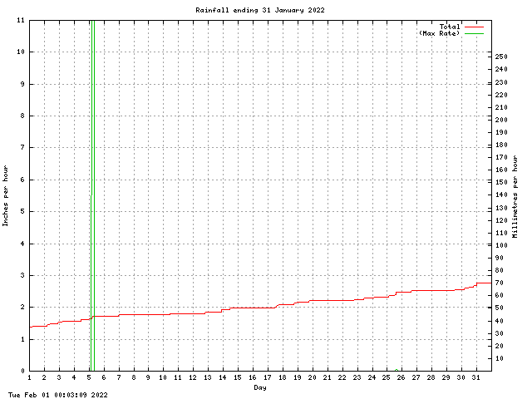The height and width of the screenshot is (399, 532).
Task: Click the day "12" label on the x-axis
Action: 193,377
